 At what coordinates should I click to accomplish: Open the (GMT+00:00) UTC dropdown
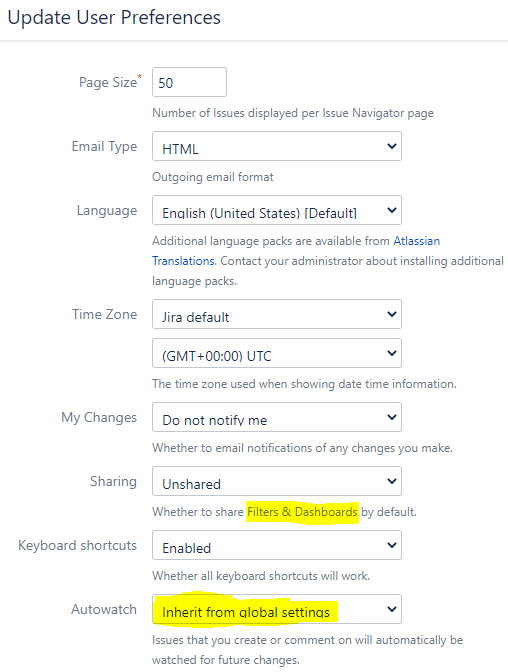click(x=277, y=353)
